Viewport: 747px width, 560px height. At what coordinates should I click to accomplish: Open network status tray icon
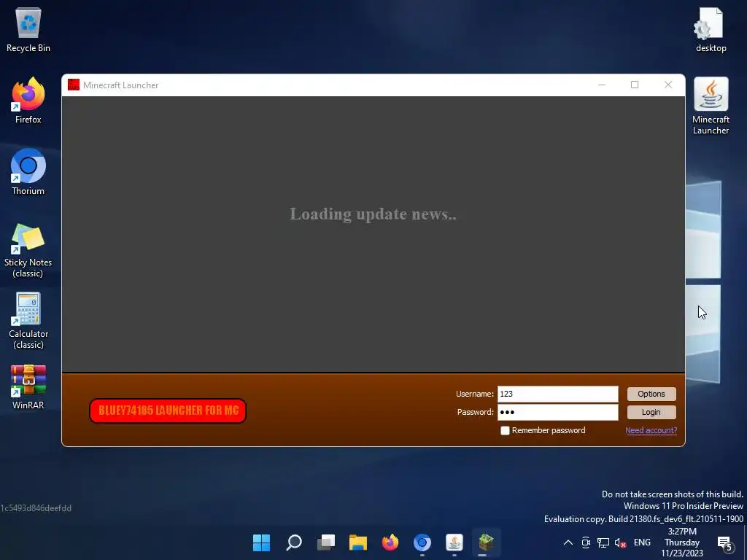(x=603, y=542)
